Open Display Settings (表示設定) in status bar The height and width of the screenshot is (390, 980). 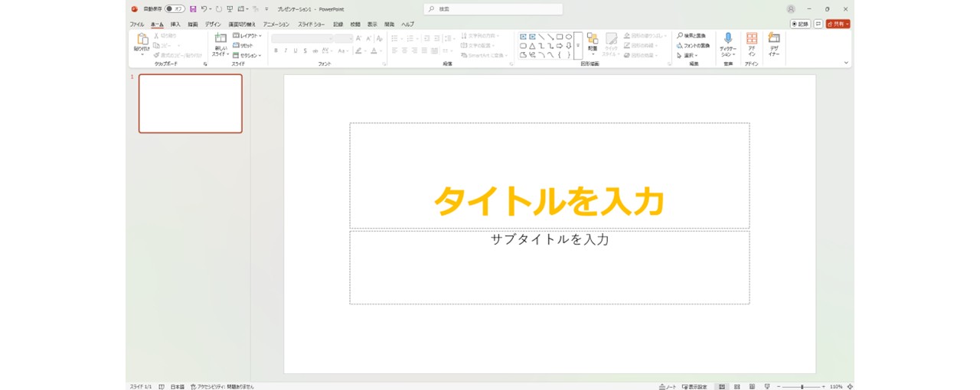[x=694, y=386]
